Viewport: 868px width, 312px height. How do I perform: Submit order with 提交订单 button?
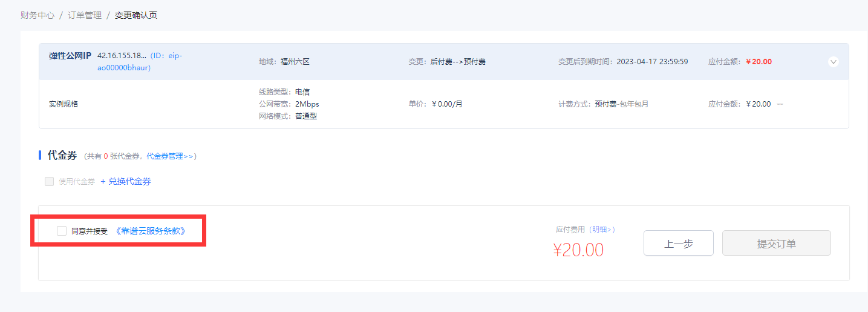tap(777, 244)
